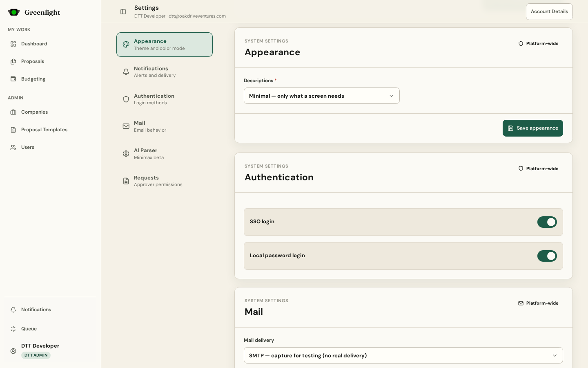Click the Requests document icon

(x=126, y=181)
